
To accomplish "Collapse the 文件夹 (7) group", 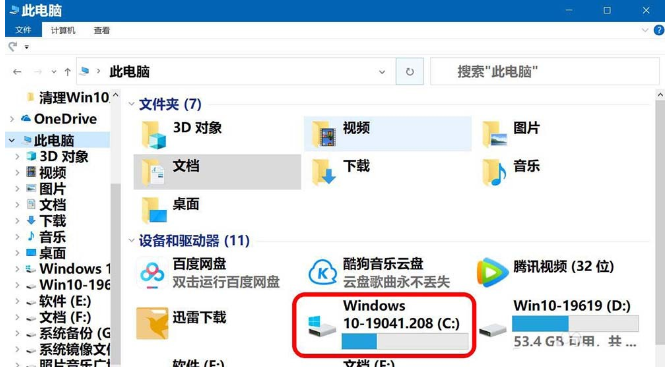I will point(131,104).
